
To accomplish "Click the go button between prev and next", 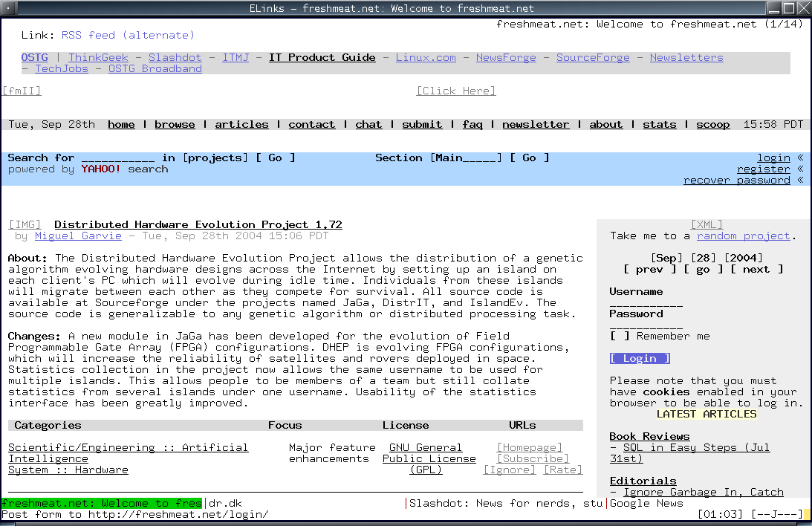I will [x=704, y=269].
